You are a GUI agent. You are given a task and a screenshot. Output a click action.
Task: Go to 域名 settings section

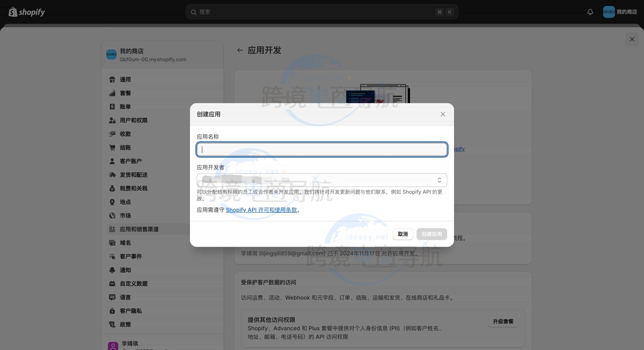pyautogui.click(x=125, y=243)
